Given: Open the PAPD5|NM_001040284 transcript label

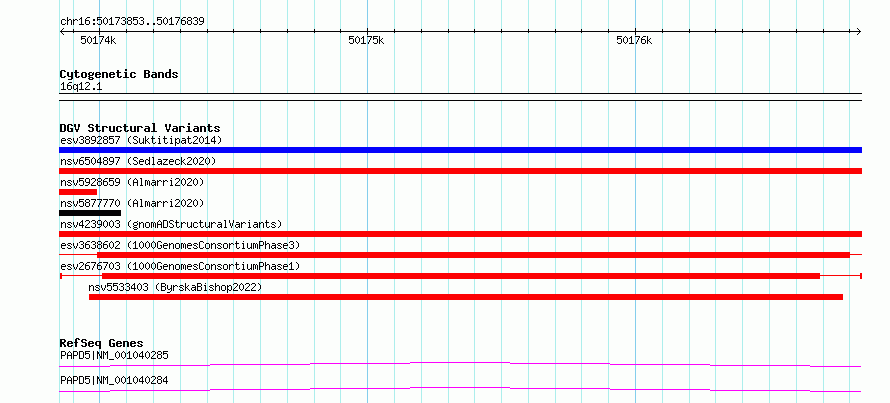Looking at the screenshot, I should click(x=114, y=380).
